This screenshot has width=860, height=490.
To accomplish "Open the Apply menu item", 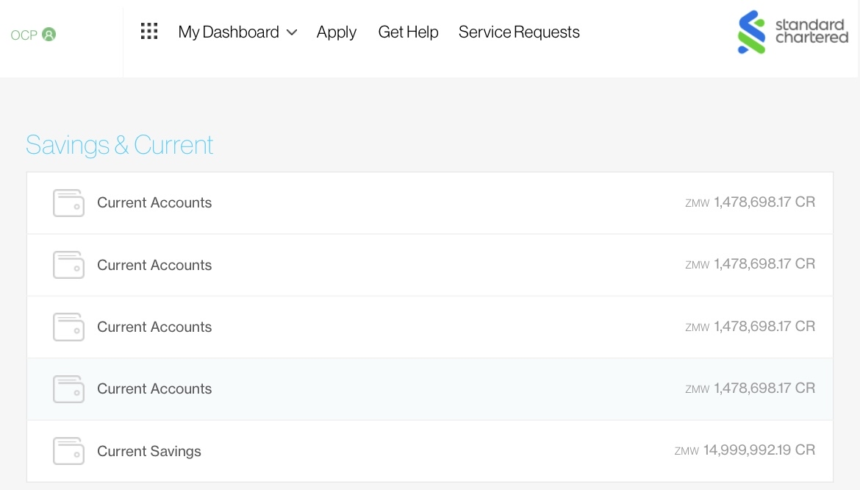I will pos(336,32).
